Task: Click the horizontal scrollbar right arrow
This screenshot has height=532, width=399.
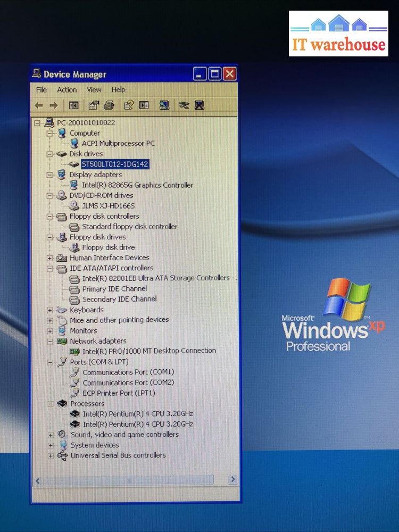Action: coord(232,480)
